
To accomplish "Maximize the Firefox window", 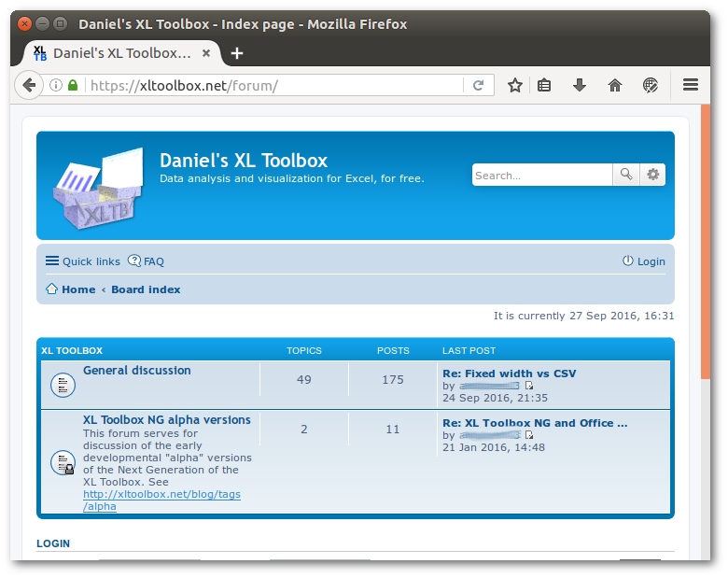I will tap(60, 23).
